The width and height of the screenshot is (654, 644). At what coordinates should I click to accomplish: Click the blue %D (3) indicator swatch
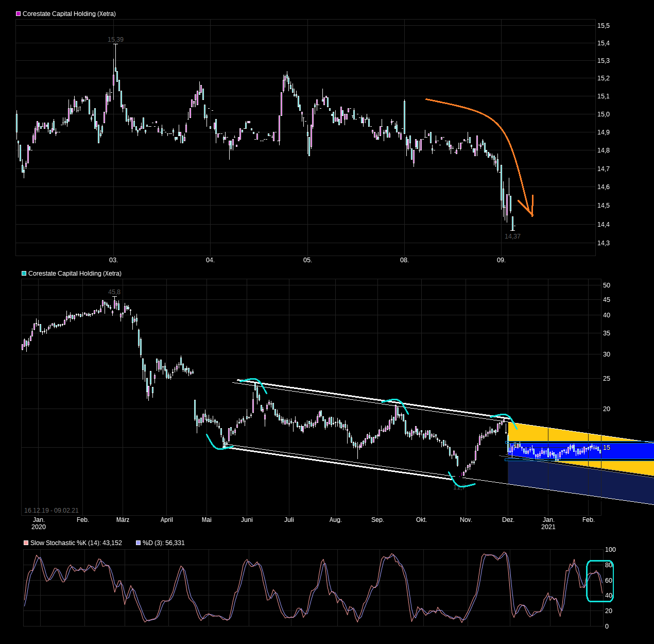click(x=137, y=543)
